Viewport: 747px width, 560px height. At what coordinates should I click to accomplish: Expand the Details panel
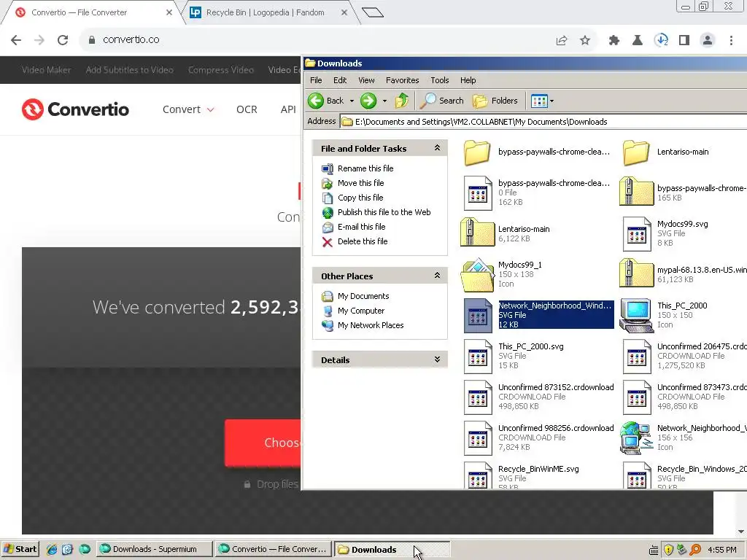[437, 359]
